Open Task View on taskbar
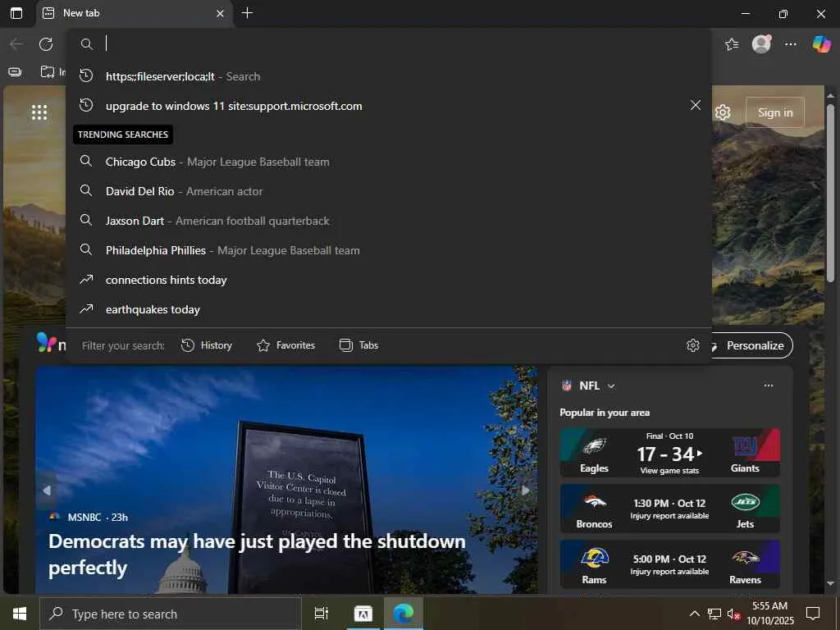 point(321,614)
